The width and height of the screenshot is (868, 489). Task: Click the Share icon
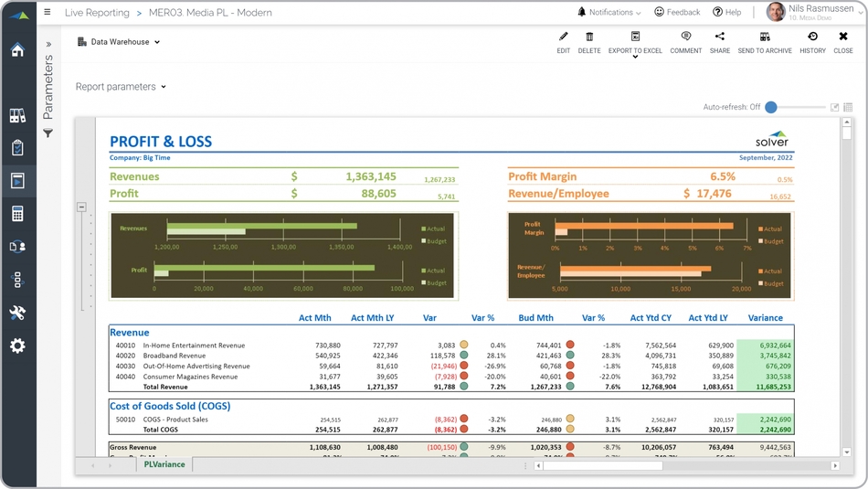pos(719,37)
